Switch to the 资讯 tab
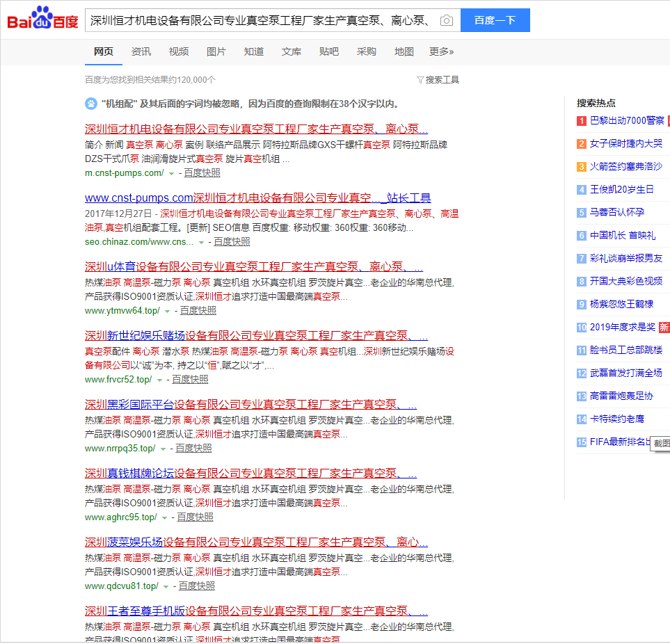Screen dimensions: 670x644 141,51
